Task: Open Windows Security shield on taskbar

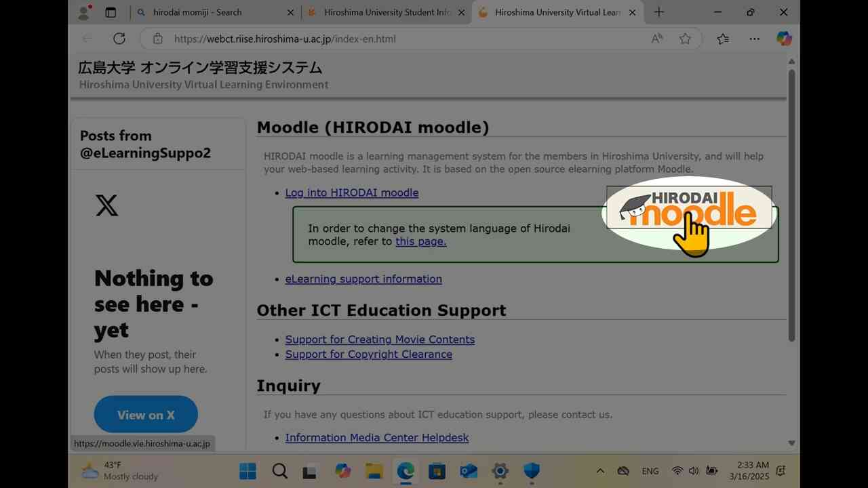Action: click(x=532, y=471)
